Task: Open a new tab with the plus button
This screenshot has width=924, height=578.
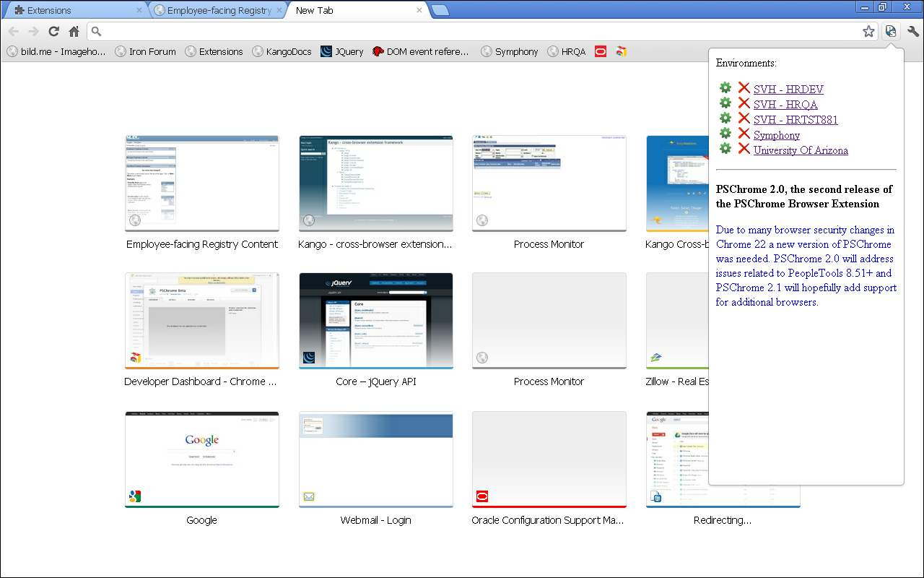Action: (x=440, y=10)
